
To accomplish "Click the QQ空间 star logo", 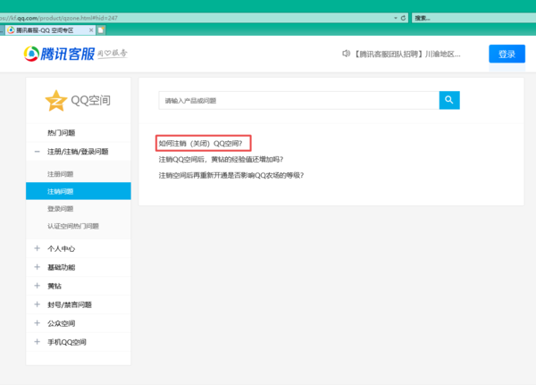I will coord(56,101).
